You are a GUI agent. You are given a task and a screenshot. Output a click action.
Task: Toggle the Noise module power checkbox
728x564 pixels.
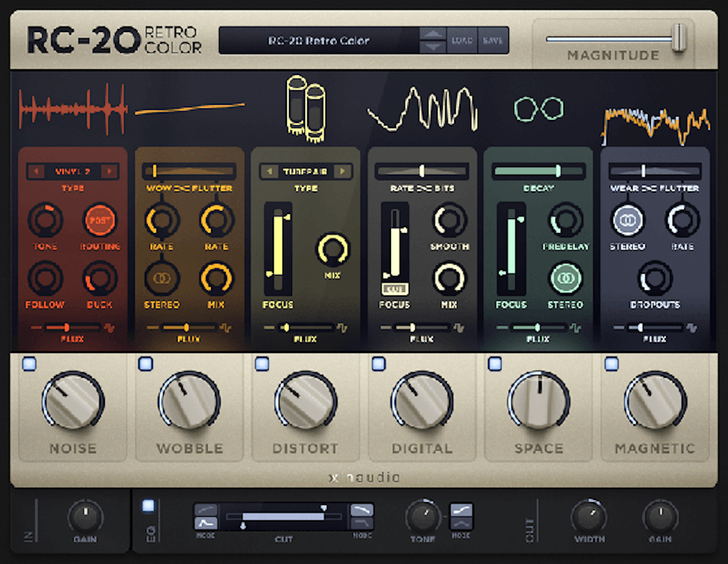pyautogui.click(x=29, y=364)
